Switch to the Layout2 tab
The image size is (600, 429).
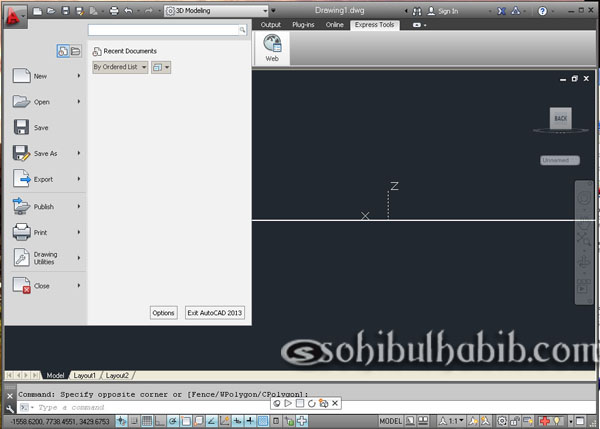click(117, 375)
